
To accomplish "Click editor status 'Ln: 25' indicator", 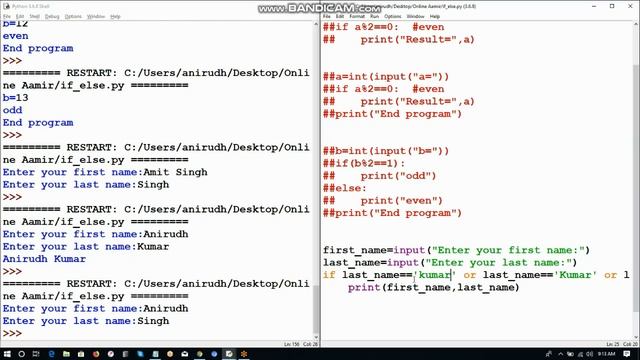I will (x=612, y=344).
